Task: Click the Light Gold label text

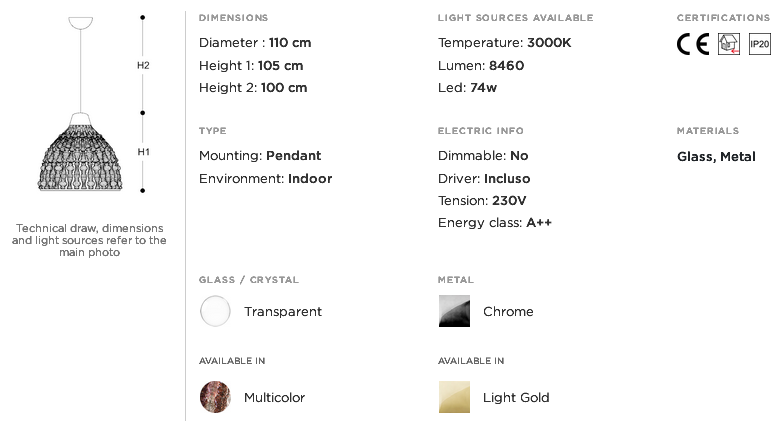Action: point(516,398)
